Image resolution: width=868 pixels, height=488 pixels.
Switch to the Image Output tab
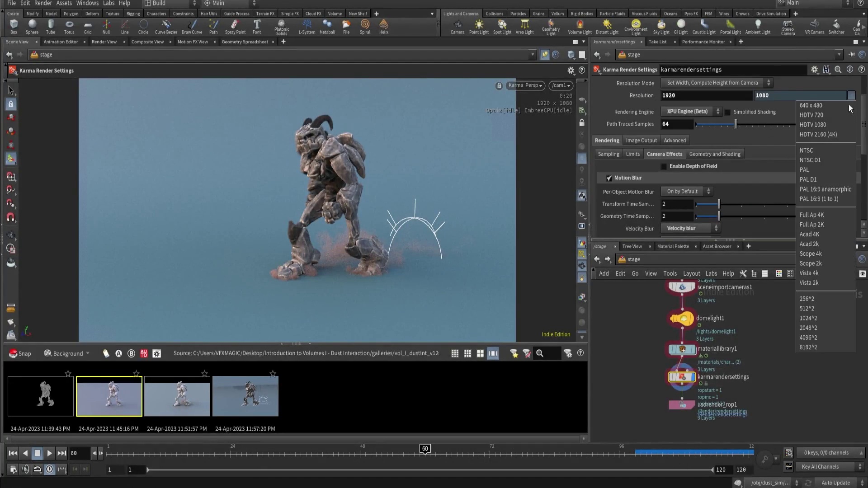[x=641, y=141]
